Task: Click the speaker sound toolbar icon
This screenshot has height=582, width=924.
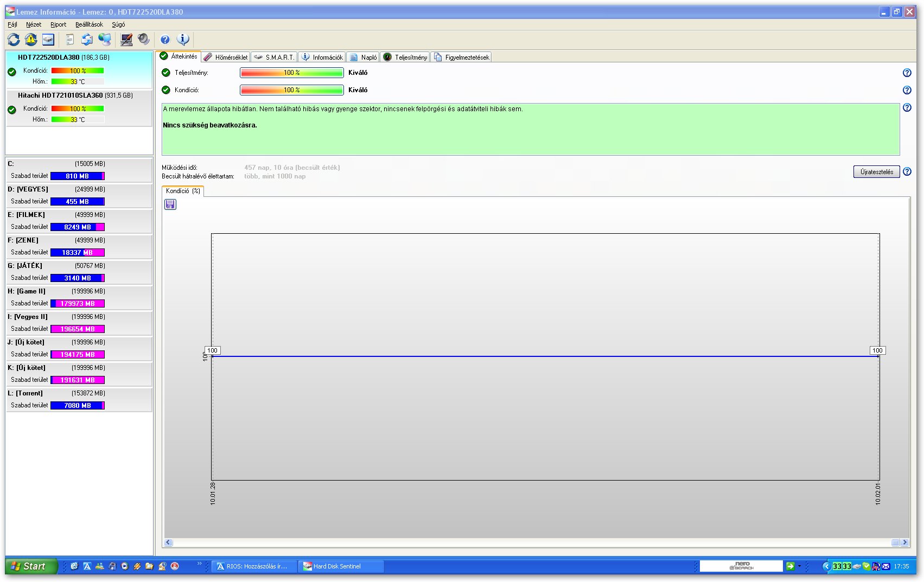Action: (x=143, y=39)
